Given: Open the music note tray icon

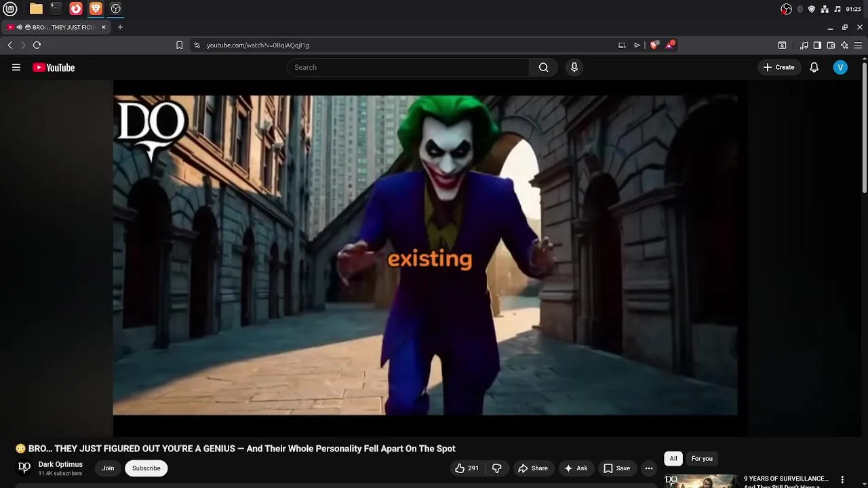Looking at the screenshot, I should point(837,9).
